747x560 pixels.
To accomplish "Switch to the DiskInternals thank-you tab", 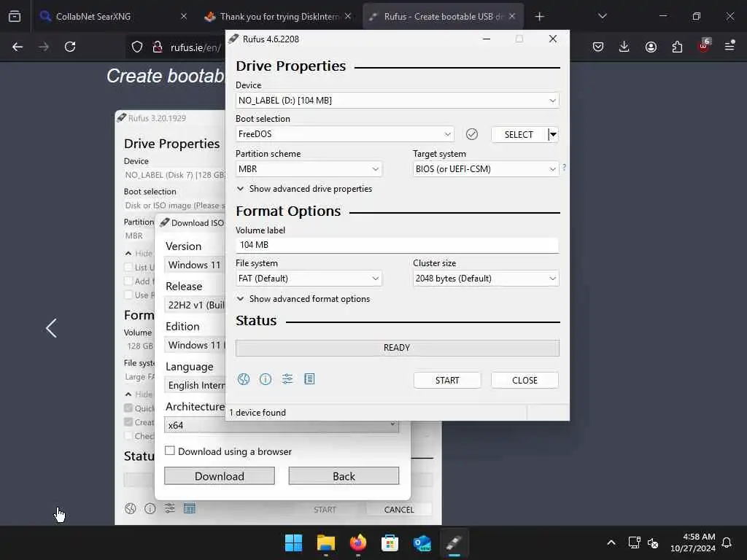I will pos(279,17).
